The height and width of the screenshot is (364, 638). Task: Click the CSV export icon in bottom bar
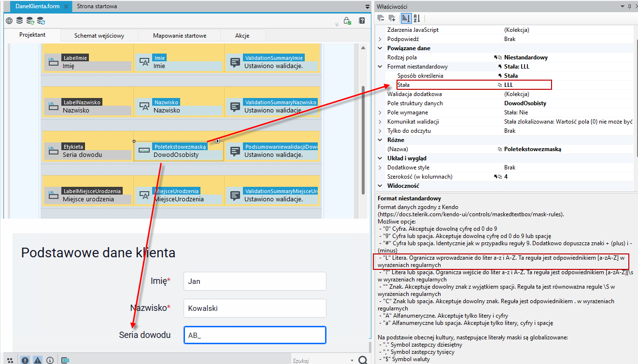point(65,360)
